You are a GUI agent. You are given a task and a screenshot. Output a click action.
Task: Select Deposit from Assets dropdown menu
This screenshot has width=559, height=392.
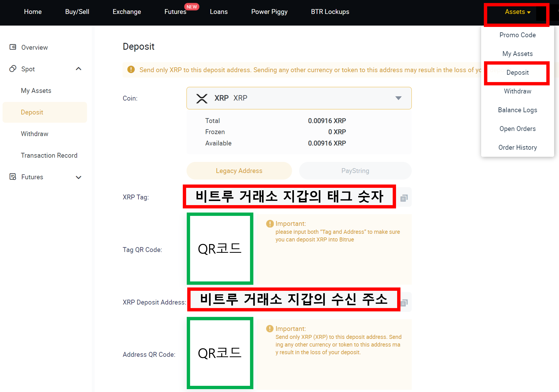518,73
